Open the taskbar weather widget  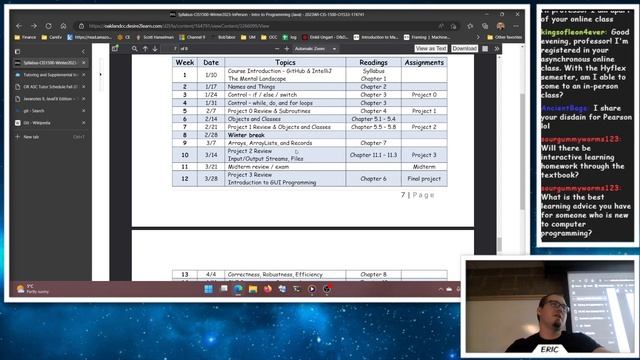tap(33, 289)
